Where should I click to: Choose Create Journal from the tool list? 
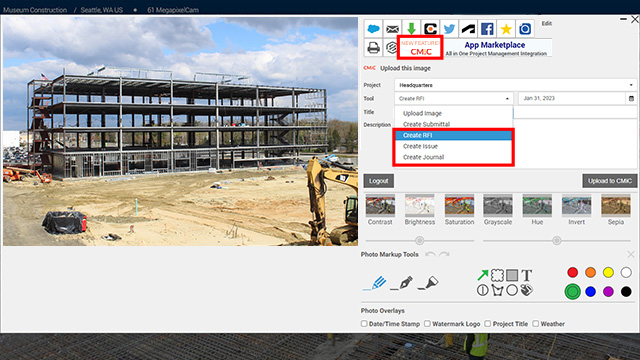[x=453, y=157]
